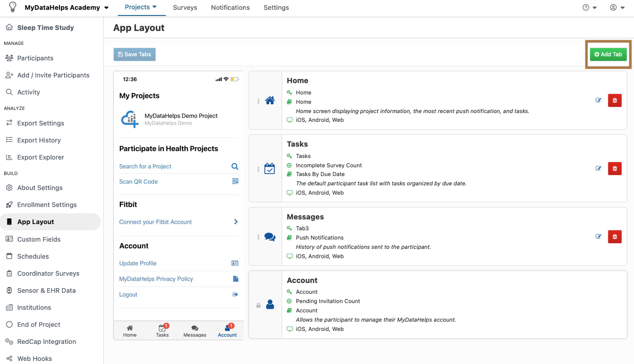634x364 pixels.
Task: Switch to the Settings tab
Action: point(276,8)
